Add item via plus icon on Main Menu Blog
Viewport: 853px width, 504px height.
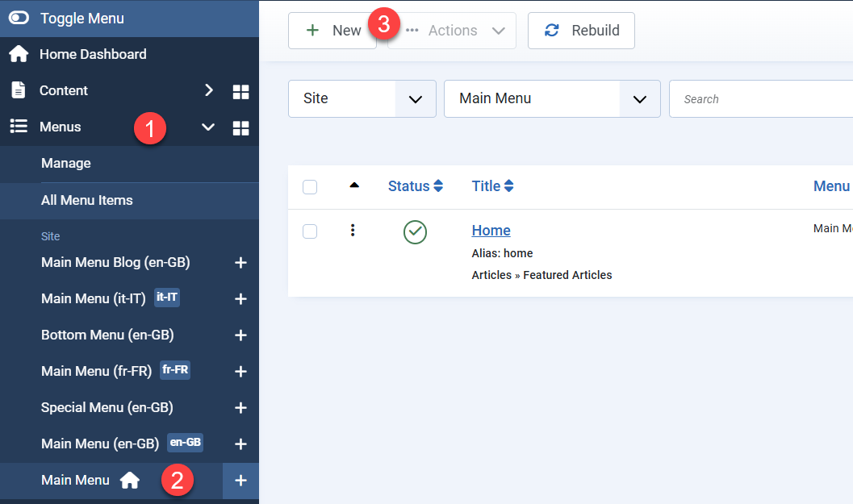[x=240, y=261]
